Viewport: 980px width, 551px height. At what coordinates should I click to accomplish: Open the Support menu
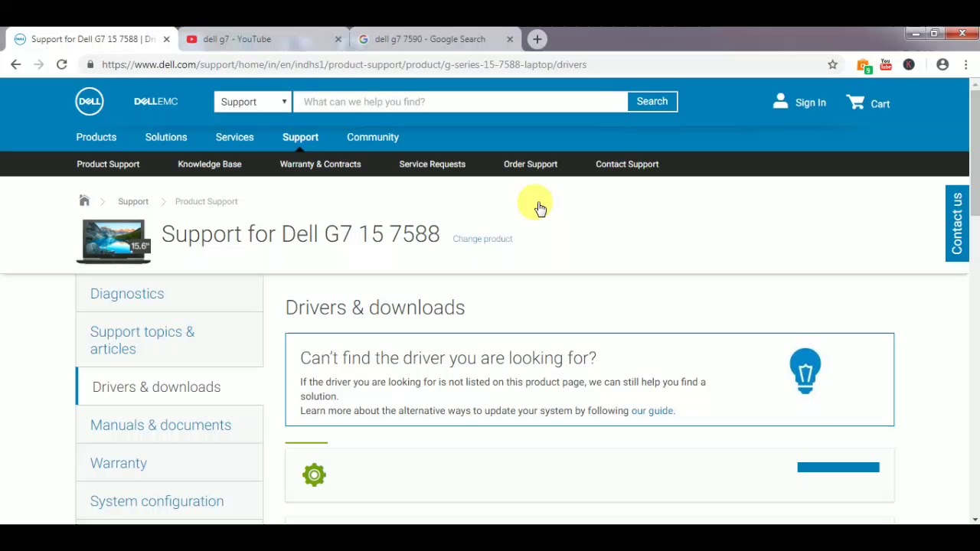coord(300,137)
